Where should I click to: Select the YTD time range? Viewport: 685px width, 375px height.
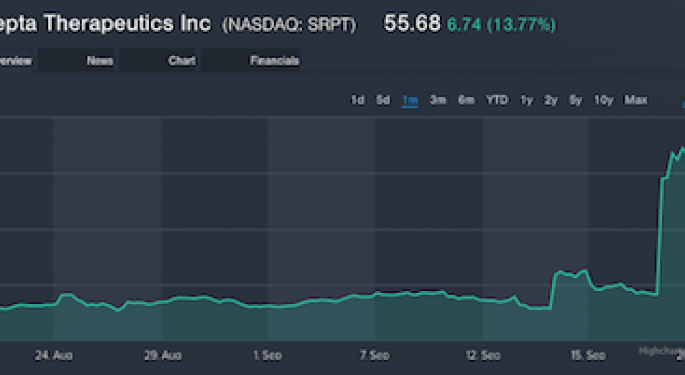click(497, 100)
